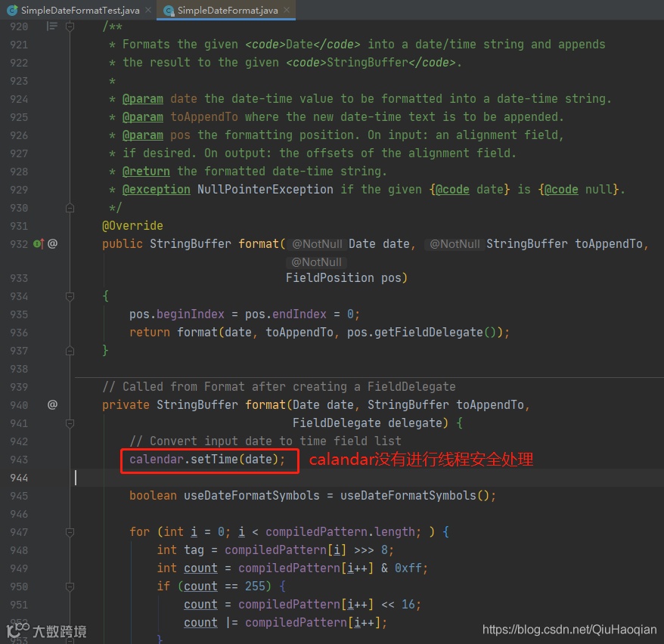Viewport: 664px width, 644px height.
Task: Close the SimpleDateFormatTest.java tab
Action: coord(148,10)
